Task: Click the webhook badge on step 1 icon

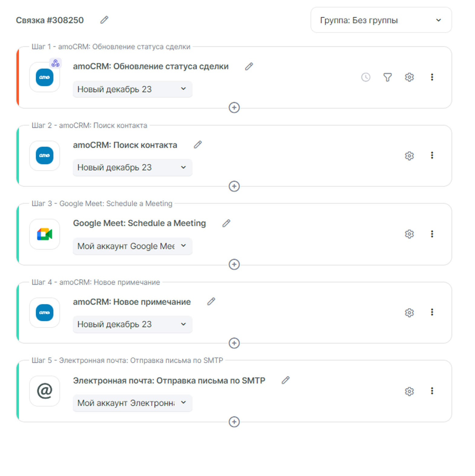Action: (x=55, y=63)
